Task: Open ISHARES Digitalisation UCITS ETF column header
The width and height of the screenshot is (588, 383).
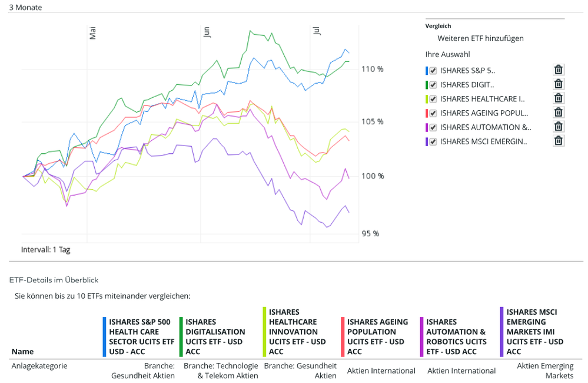Action: pos(215,336)
